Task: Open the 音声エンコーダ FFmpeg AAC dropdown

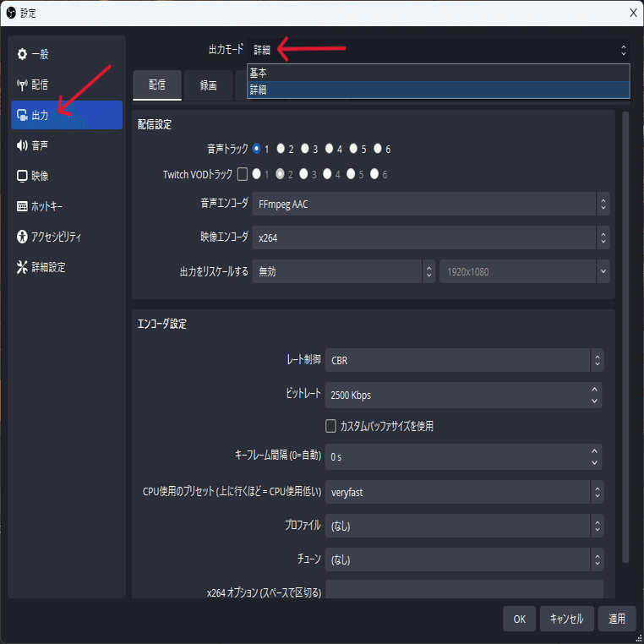Action: click(431, 204)
